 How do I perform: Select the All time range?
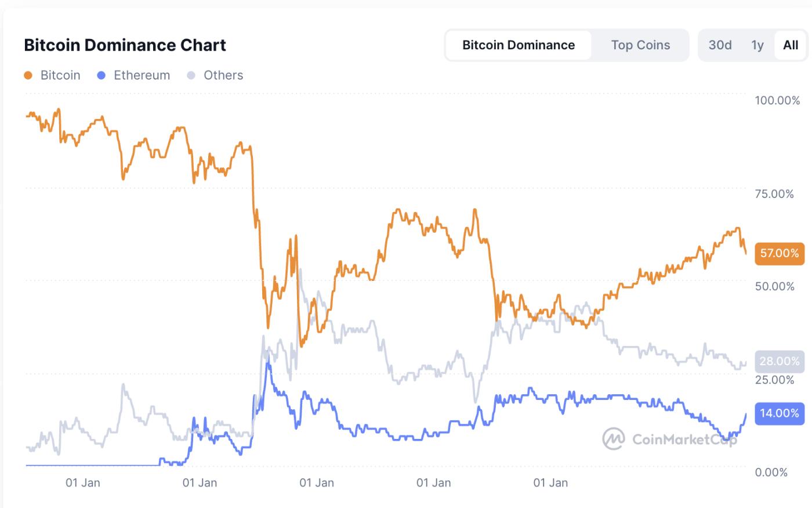pos(789,45)
